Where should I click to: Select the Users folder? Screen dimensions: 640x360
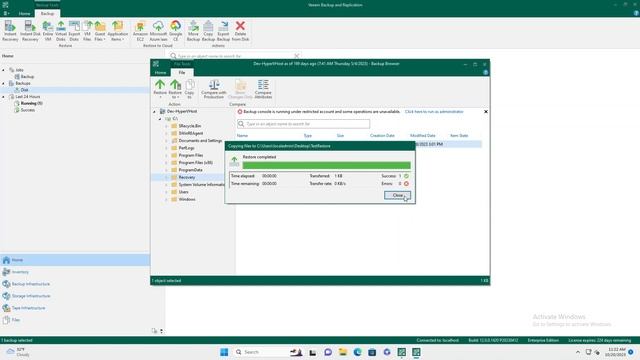tap(183, 192)
